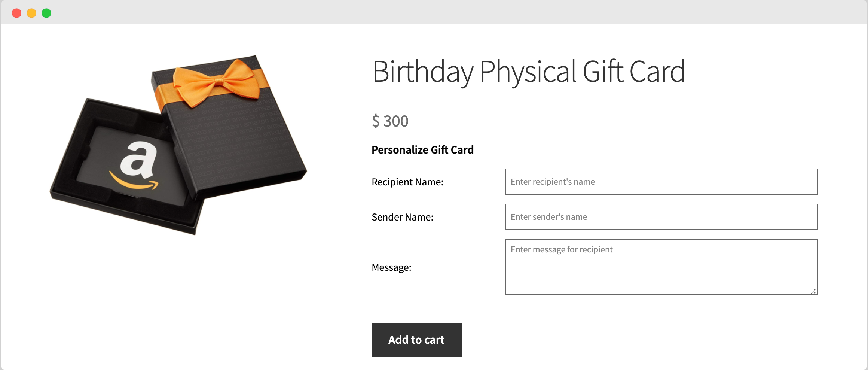The height and width of the screenshot is (370, 868).
Task: Click the Message label
Action: coord(391,267)
